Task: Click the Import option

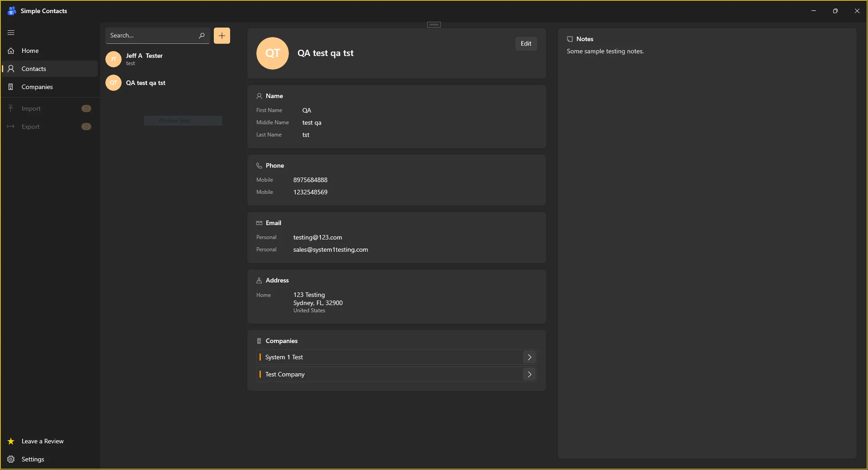Action: (50, 108)
